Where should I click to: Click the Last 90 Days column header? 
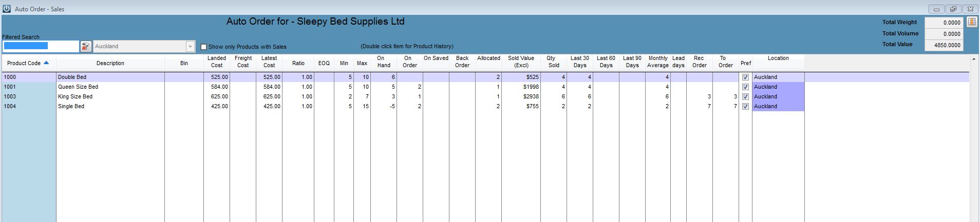[632, 62]
